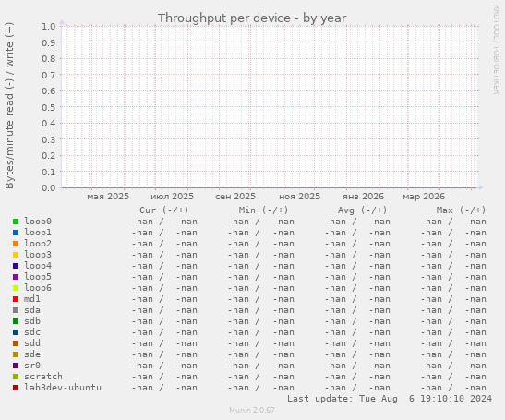
Task: Select the loop3 legend label
Action: coord(38,255)
